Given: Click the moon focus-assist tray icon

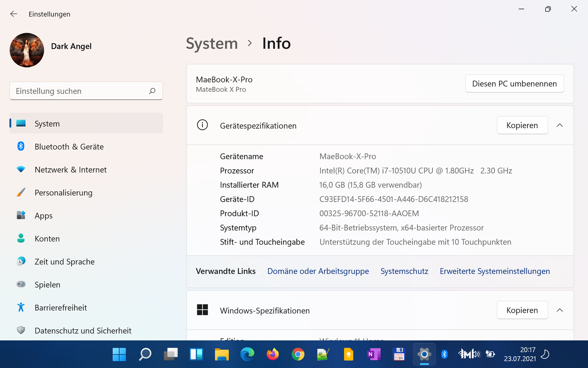Looking at the screenshot, I should tap(545, 355).
